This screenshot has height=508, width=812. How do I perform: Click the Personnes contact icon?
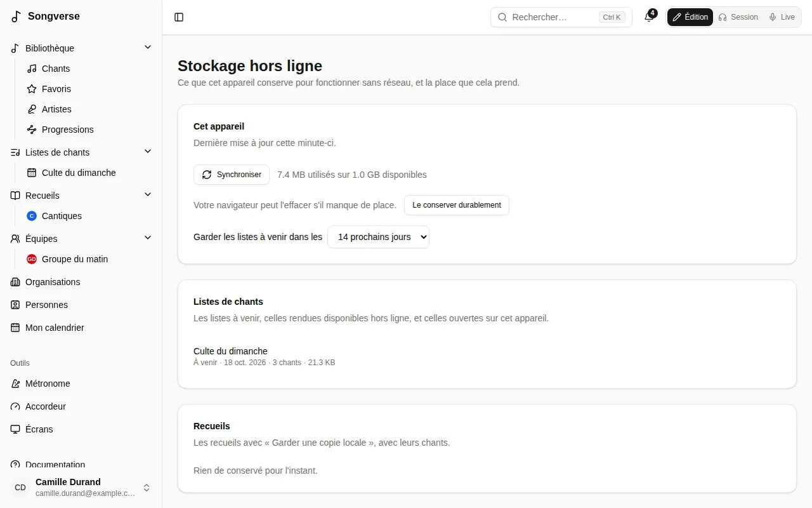[15, 305]
